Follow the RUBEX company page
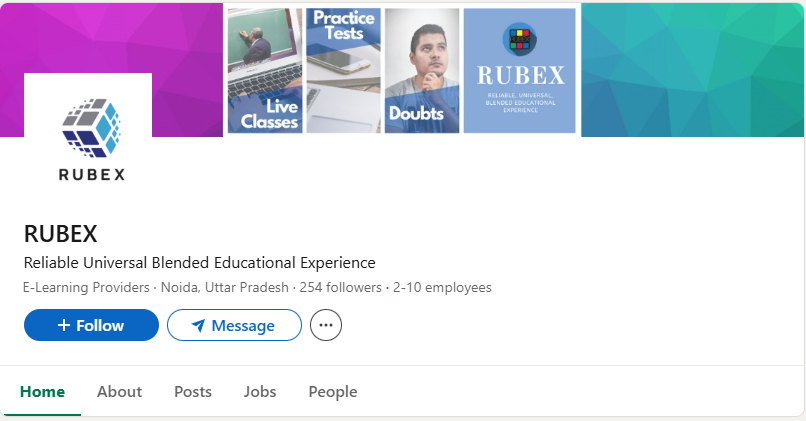Screen dimensions: 806x421 (x=91, y=325)
